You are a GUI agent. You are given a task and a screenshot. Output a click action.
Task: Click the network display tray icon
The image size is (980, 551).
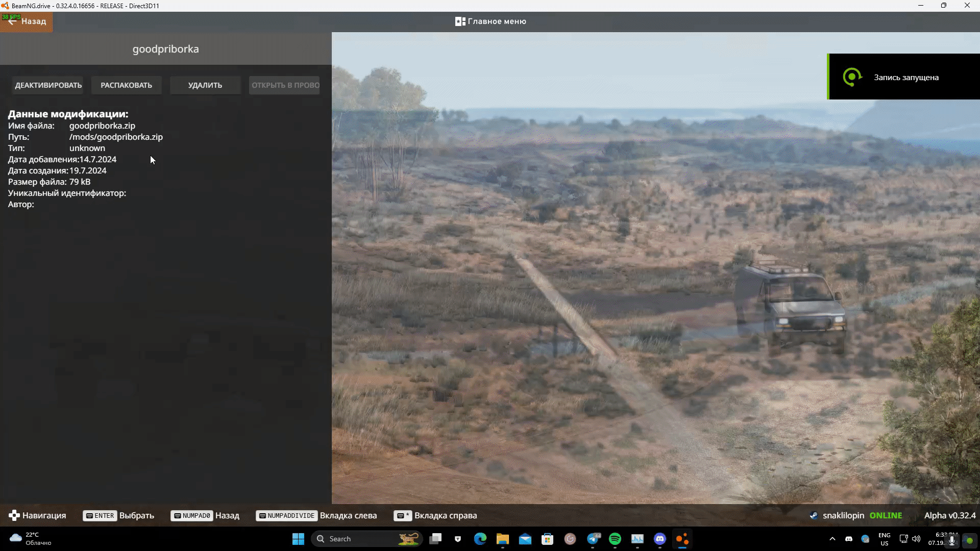pyautogui.click(x=903, y=539)
